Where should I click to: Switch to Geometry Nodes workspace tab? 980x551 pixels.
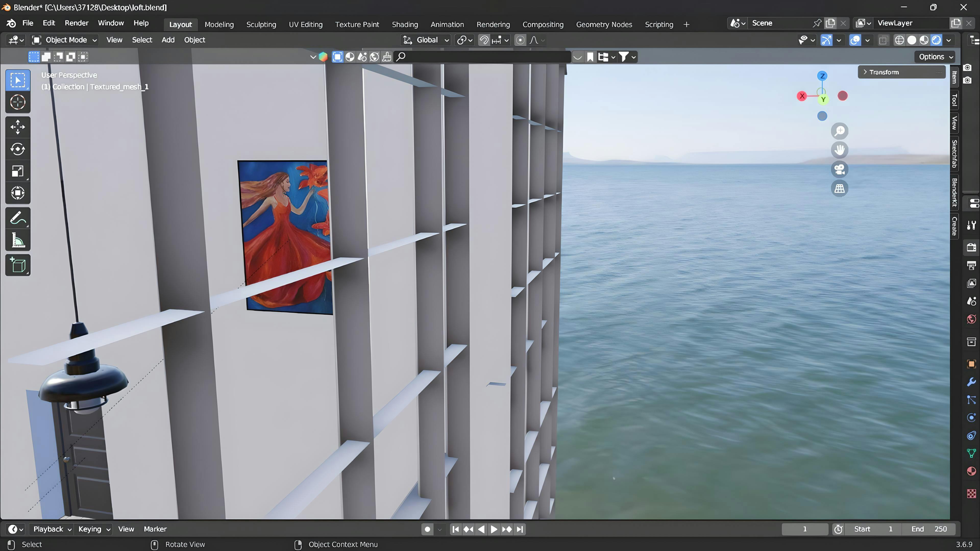tap(604, 24)
